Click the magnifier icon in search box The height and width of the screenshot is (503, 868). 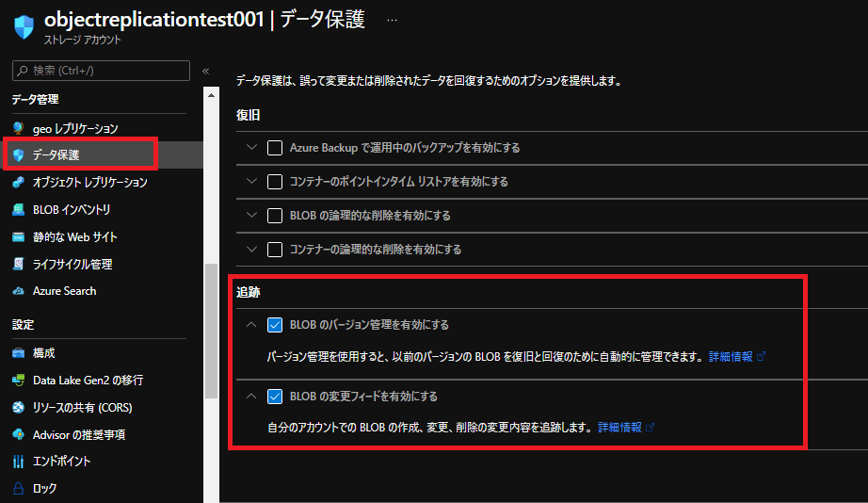click(x=23, y=71)
